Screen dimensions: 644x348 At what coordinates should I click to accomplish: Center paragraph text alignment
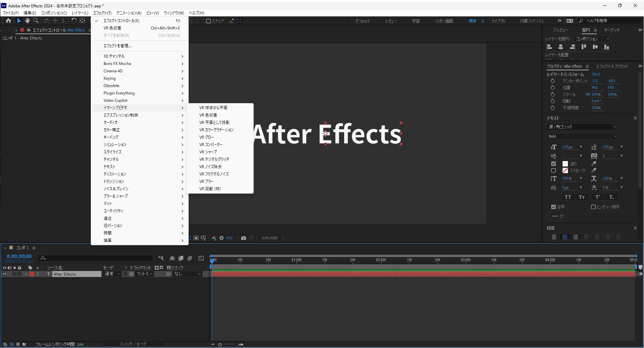(565, 237)
